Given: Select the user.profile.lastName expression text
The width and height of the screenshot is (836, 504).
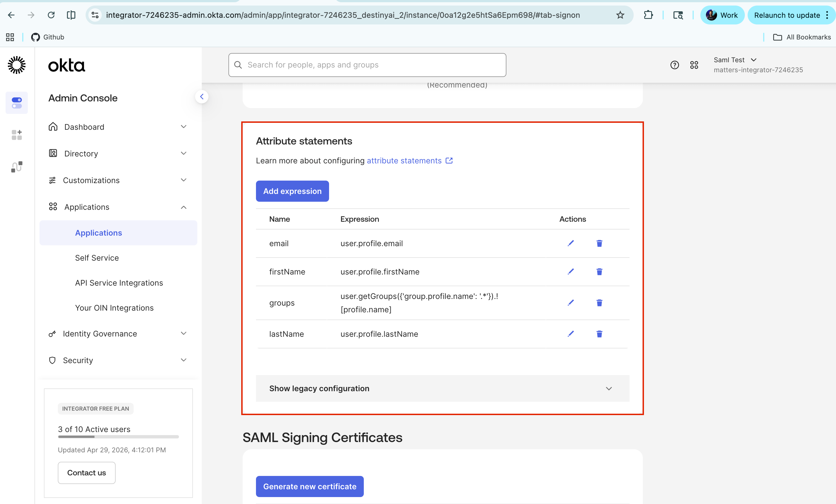Looking at the screenshot, I should click(379, 334).
